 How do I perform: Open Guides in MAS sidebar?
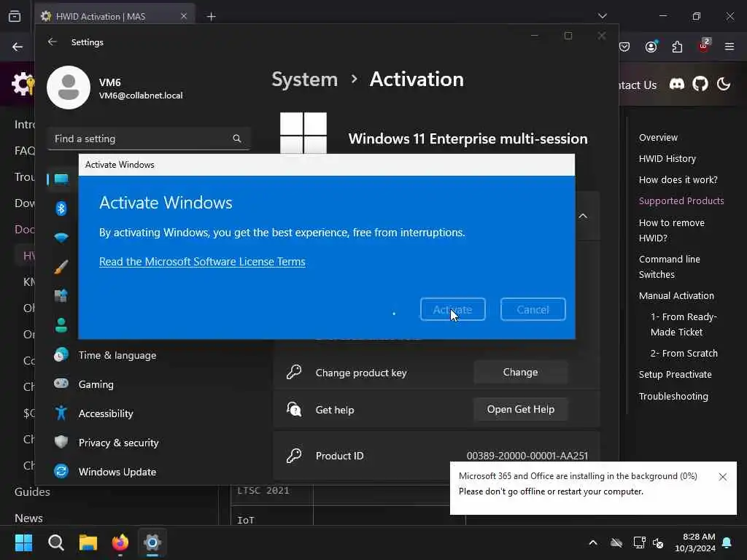pos(32,492)
